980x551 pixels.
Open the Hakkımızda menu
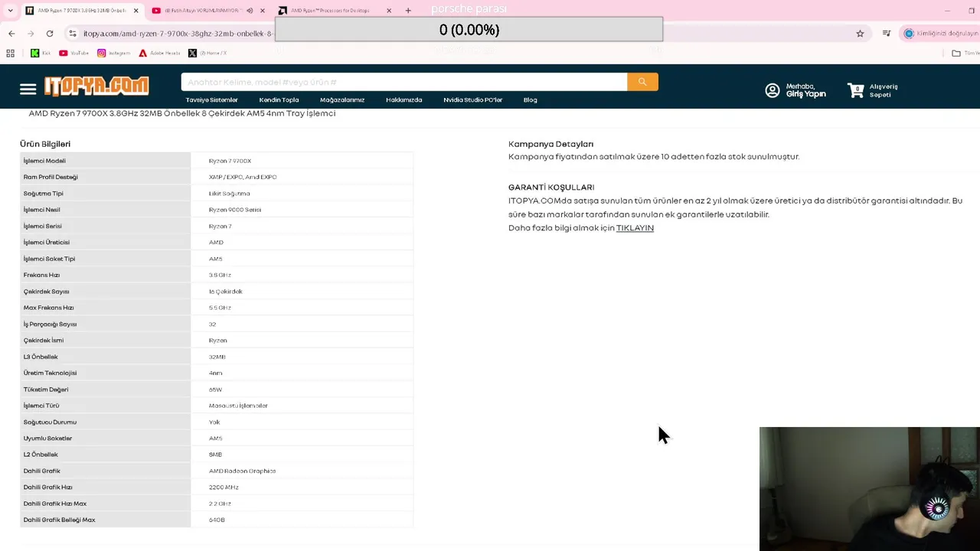point(403,99)
